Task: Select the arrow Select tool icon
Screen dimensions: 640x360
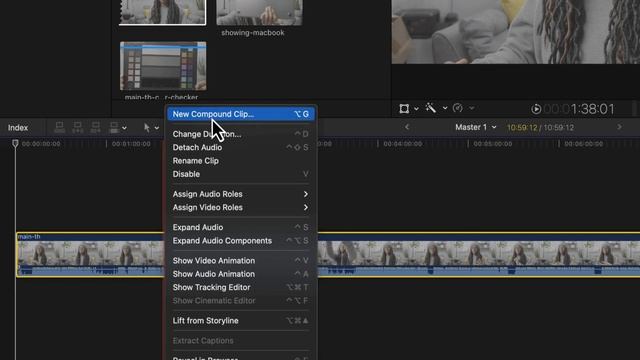Action: tap(147, 127)
